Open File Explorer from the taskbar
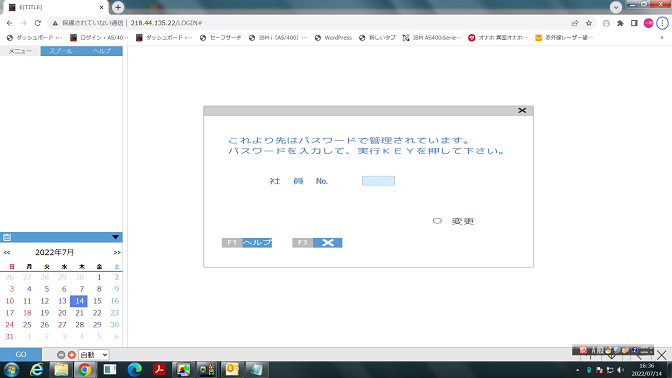Image resolution: width=672 pixels, height=378 pixels. (x=61, y=369)
